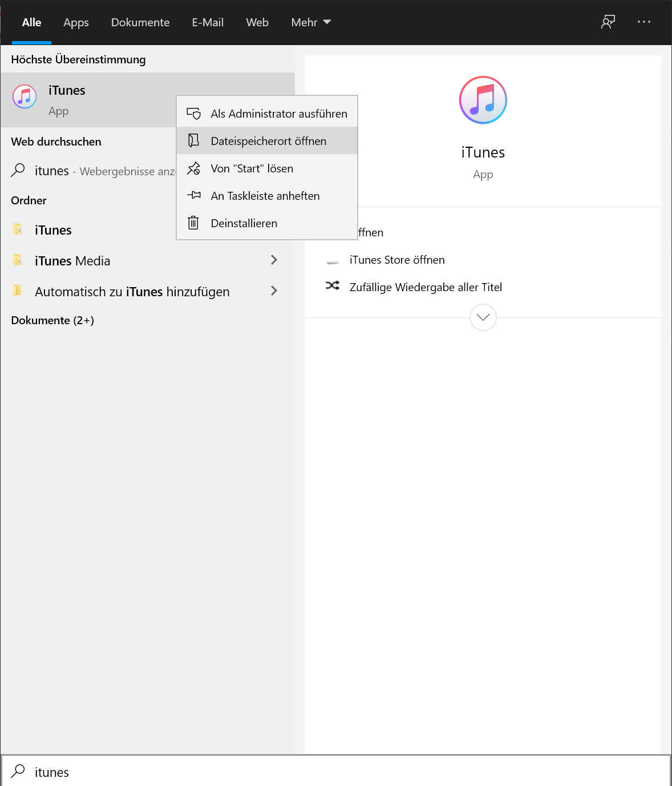Click the Höchste Übereinstimmung header
The height and width of the screenshot is (786, 672).
[78, 59]
